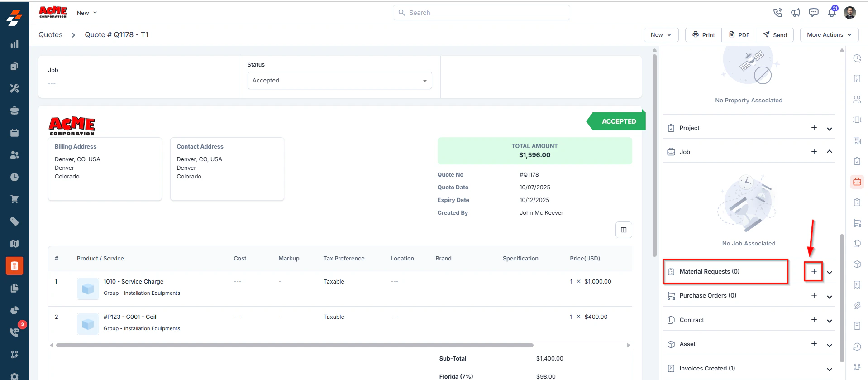
Task: Click the item table horizontal scrollbar
Action: point(295,345)
